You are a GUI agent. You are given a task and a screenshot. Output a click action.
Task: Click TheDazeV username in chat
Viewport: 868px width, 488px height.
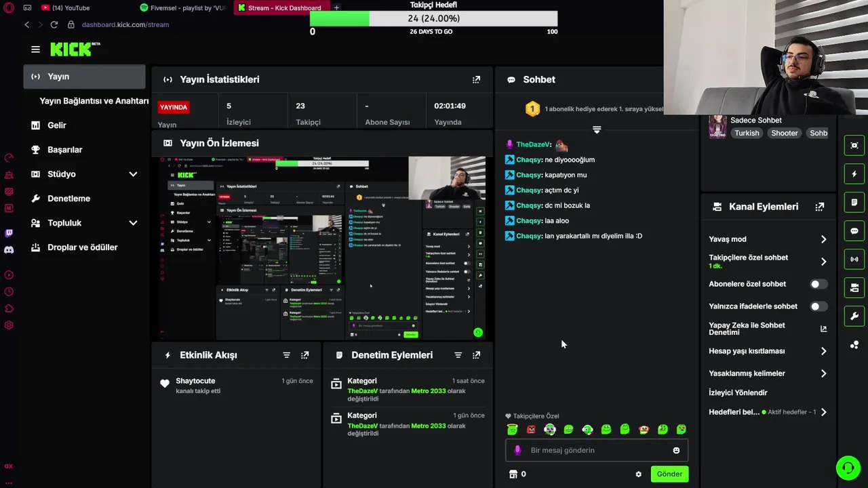point(533,144)
